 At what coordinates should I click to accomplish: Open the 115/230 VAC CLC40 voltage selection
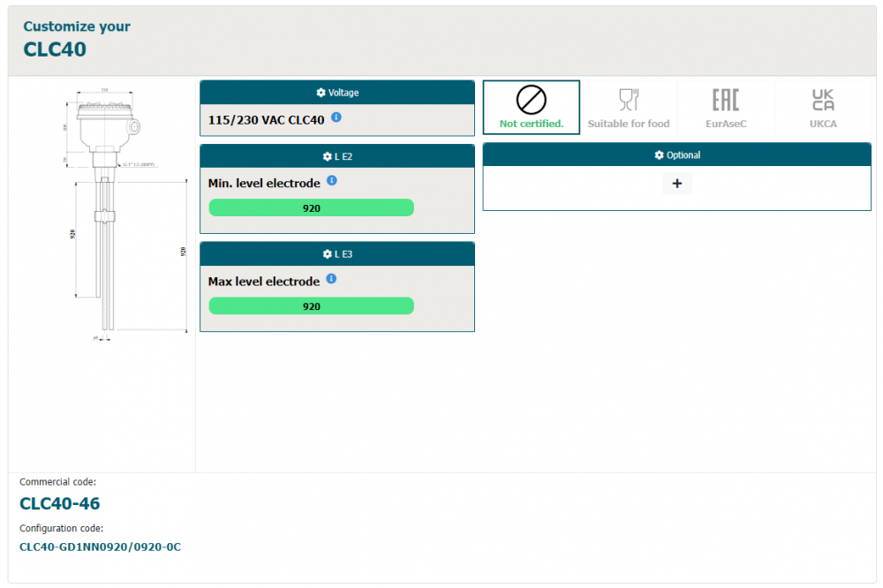[x=266, y=120]
